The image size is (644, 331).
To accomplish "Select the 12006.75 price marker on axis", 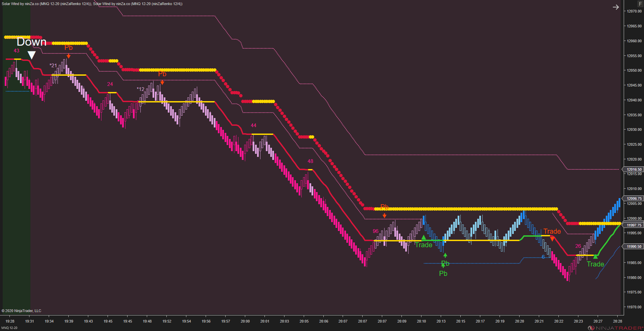I will (x=632, y=198).
